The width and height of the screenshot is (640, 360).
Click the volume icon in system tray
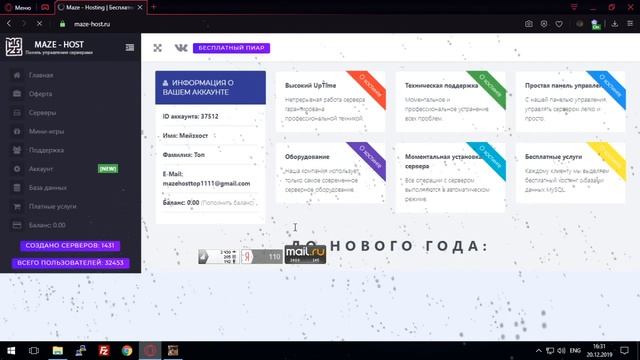[562, 351]
